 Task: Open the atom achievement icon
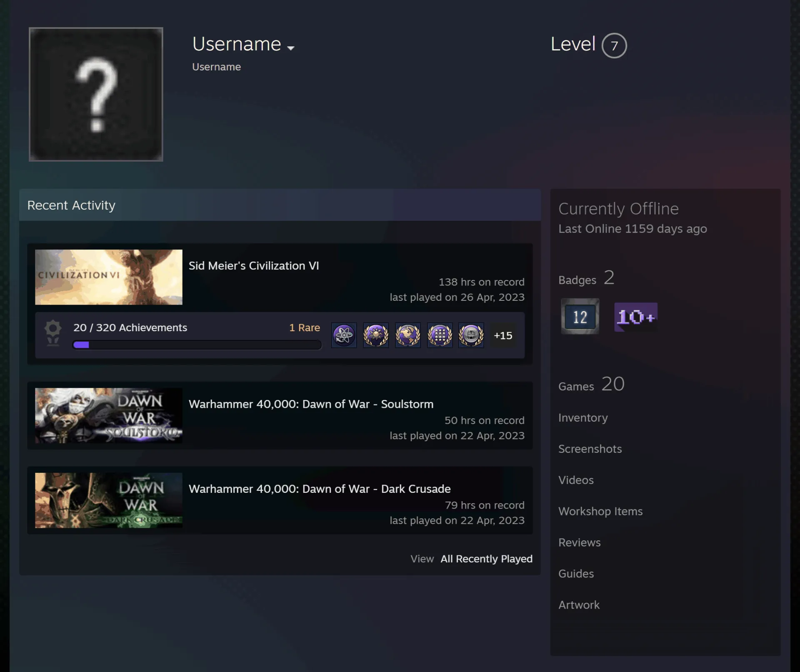344,335
